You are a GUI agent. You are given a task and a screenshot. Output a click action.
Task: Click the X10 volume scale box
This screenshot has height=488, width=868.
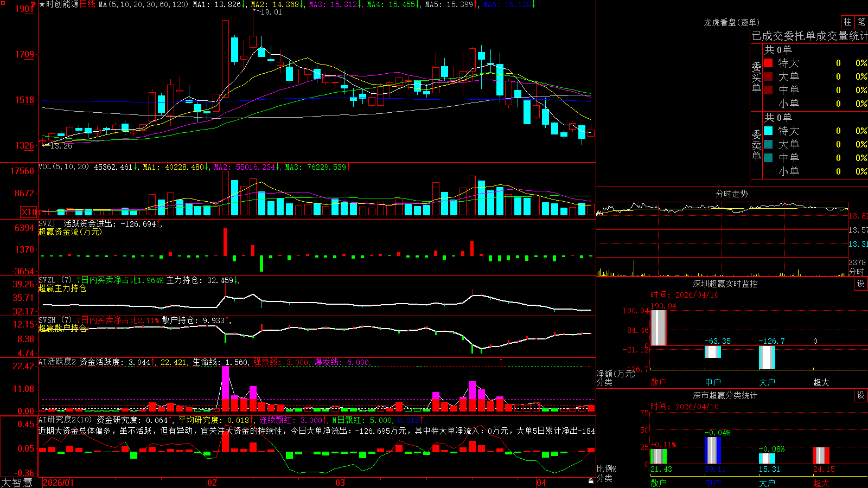click(x=29, y=212)
